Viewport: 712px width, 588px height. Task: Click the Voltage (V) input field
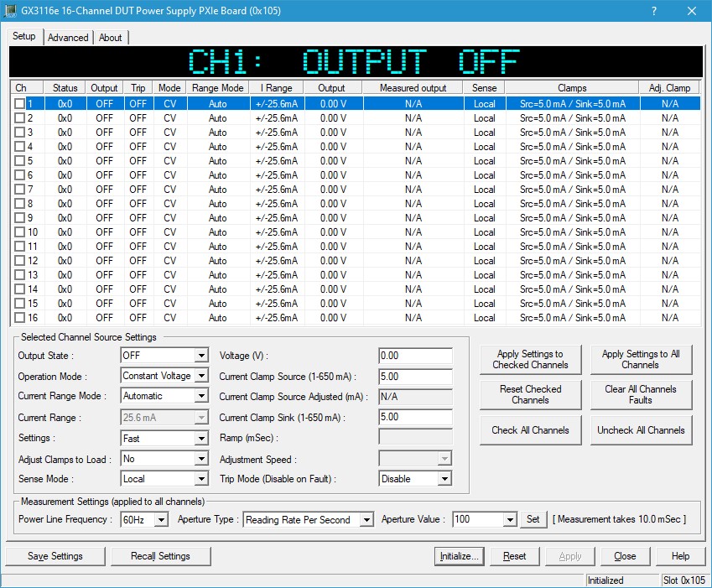(x=415, y=356)
